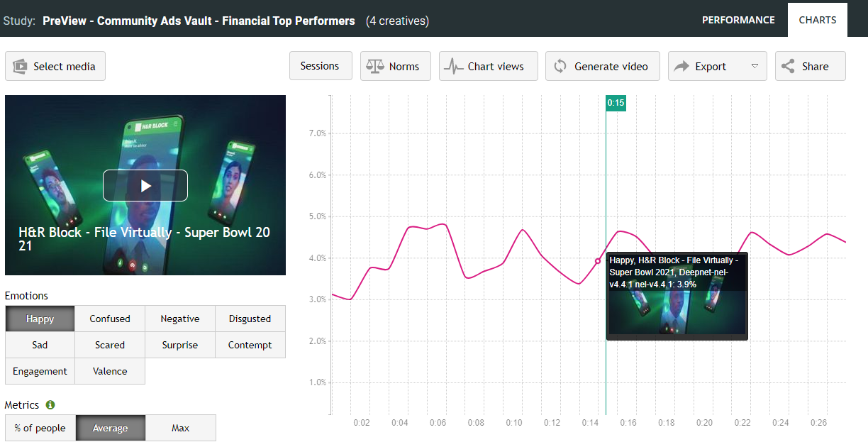Click the Share network icon
Viewport: 868px width, 442px height.
(x=788, y=66)
